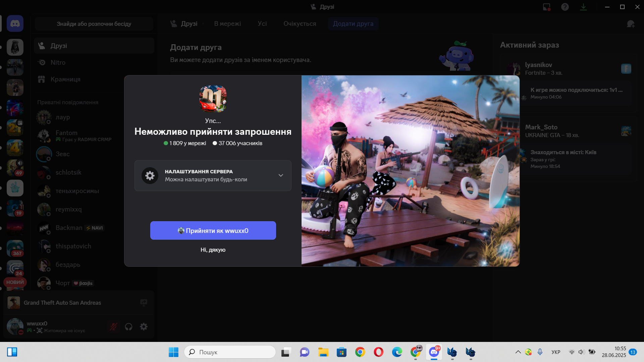Click the НОВИЙ new mentions indicator
644x362 pixels.
15,282
